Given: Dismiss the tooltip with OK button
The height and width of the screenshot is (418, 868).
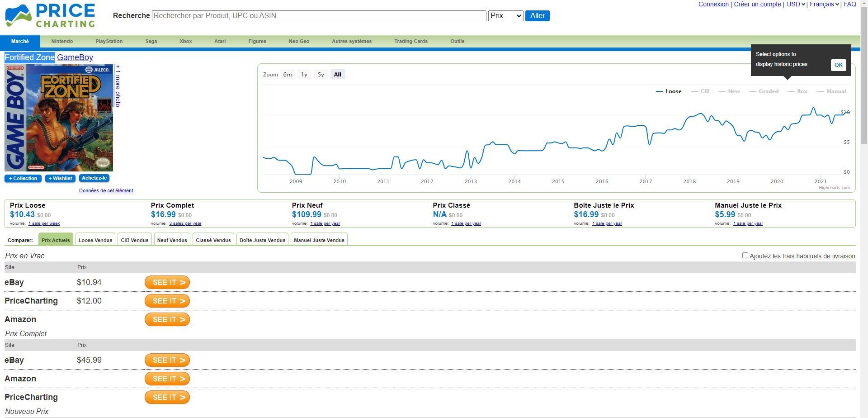Looking at the screenshot, I should click(x=838, y=65).
